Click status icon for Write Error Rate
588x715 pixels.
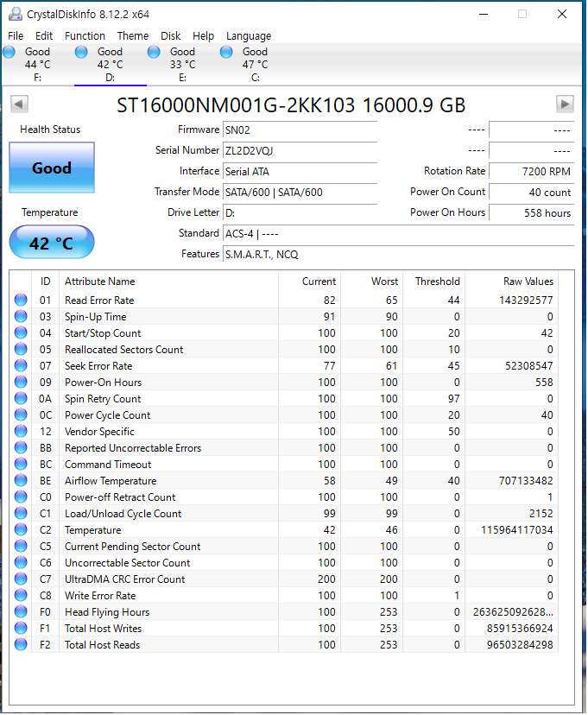(x=21, y=596)
